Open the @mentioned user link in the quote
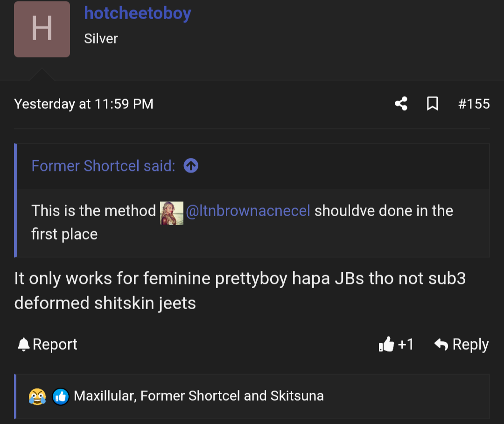Viewport: 504px width, 424px height. pyautogui.click(x=248, y=211)
